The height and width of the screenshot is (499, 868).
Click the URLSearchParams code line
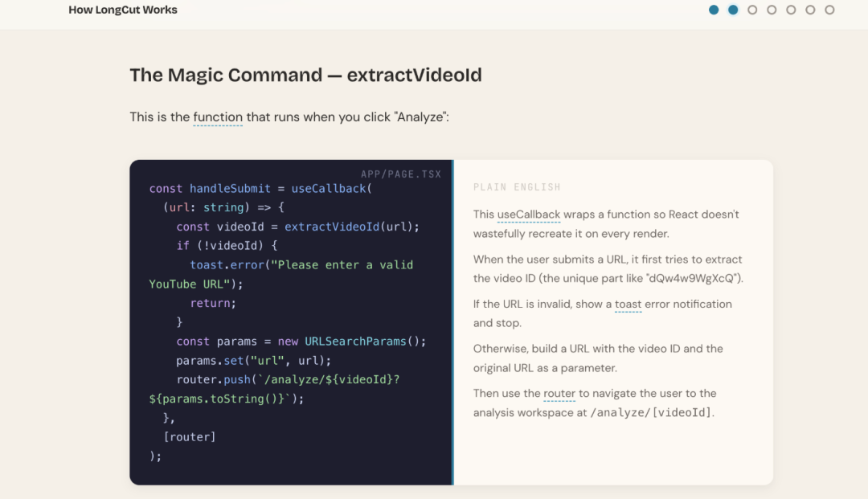[301, 342]
